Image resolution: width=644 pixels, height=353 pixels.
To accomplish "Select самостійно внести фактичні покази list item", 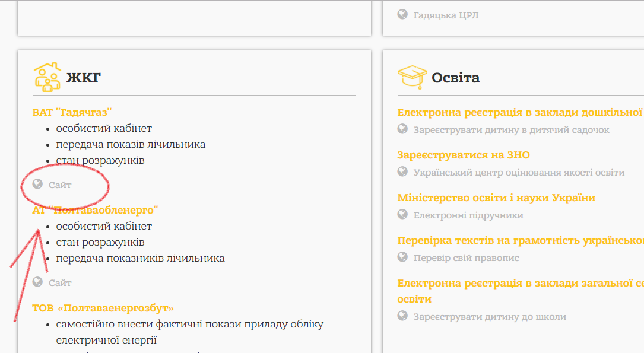I will click(x=190, y=332).
